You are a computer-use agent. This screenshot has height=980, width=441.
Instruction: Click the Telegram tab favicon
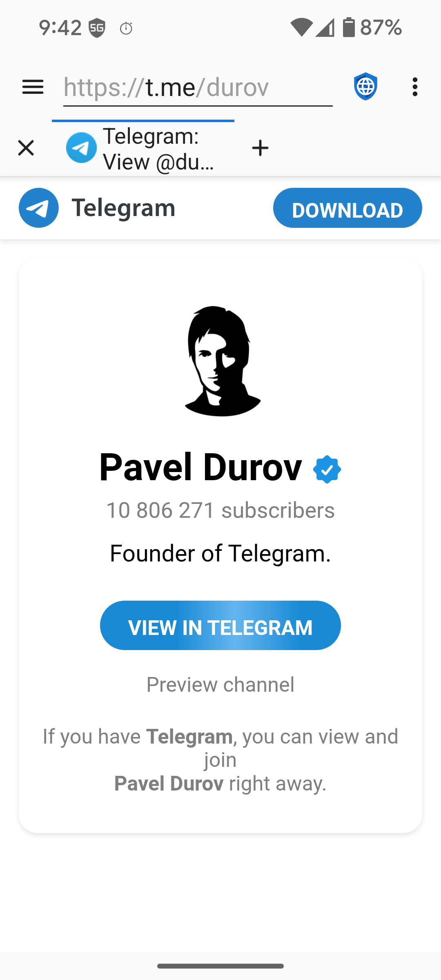(82, 148)
